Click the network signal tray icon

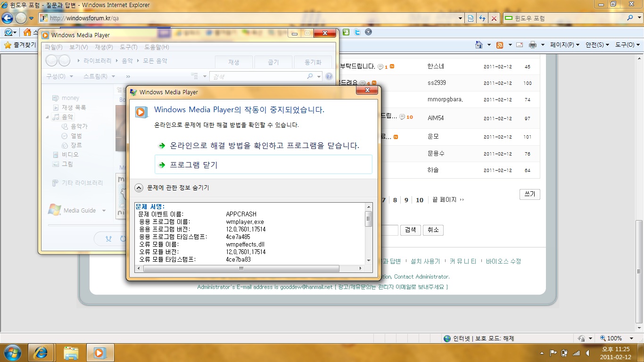576,353
